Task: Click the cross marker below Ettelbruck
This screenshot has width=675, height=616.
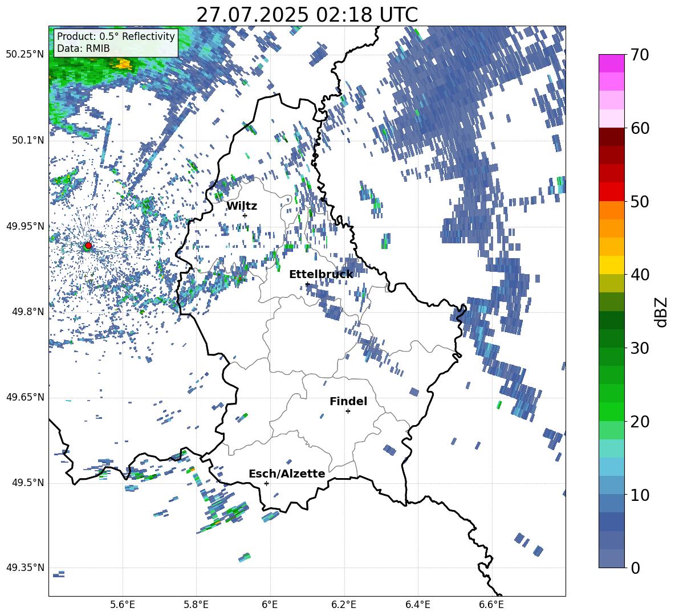Action: click(307, 284)
